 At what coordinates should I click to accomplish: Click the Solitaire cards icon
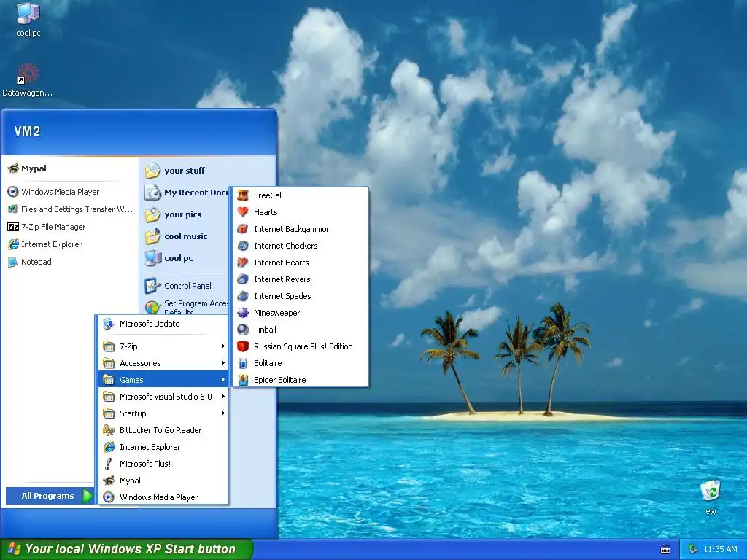point(243,363)
